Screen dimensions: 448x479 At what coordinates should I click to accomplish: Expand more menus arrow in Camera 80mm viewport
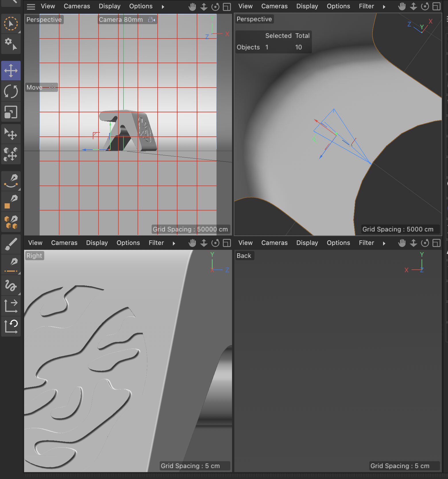[163, 7]
